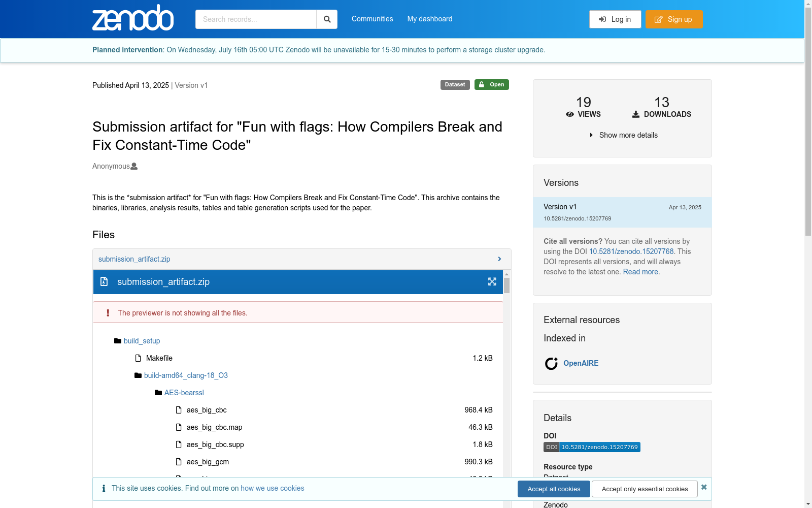The height and width of the screenshot is (508, 812).
Task: Open DOI link 10.5281/zenodo.15207768
Action: (x=631, y=251)
